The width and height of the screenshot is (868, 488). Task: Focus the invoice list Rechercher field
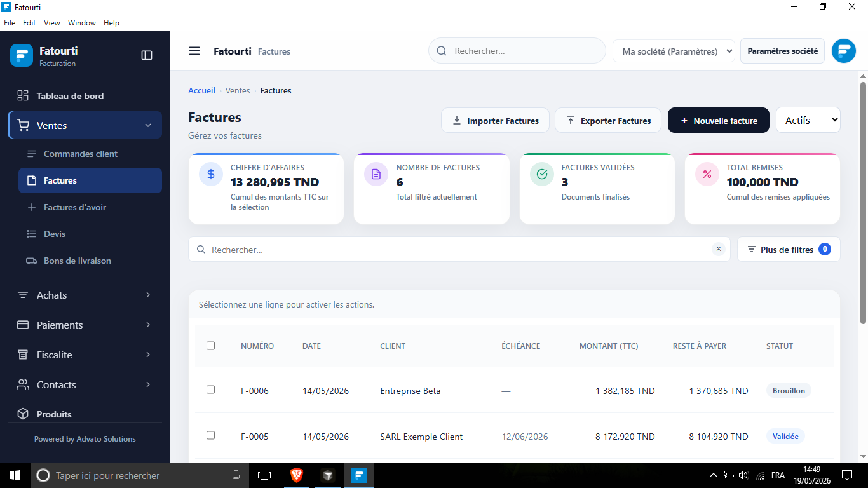point(459,249)
